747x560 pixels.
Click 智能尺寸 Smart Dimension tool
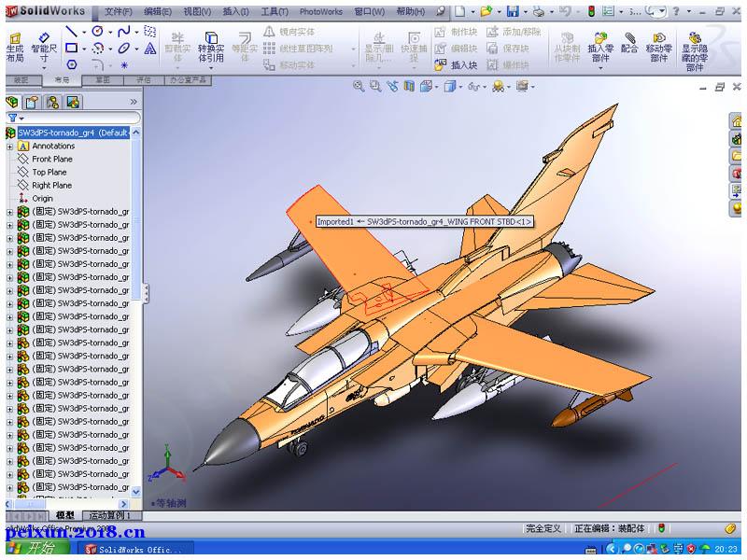tap(44, 49)
